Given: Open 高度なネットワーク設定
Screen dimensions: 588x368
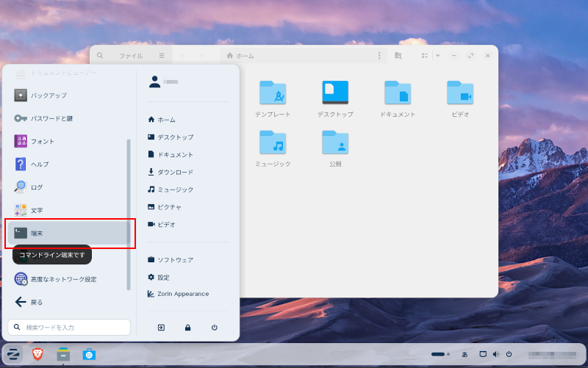Looking at the screenshot, I should pos(63,279).
